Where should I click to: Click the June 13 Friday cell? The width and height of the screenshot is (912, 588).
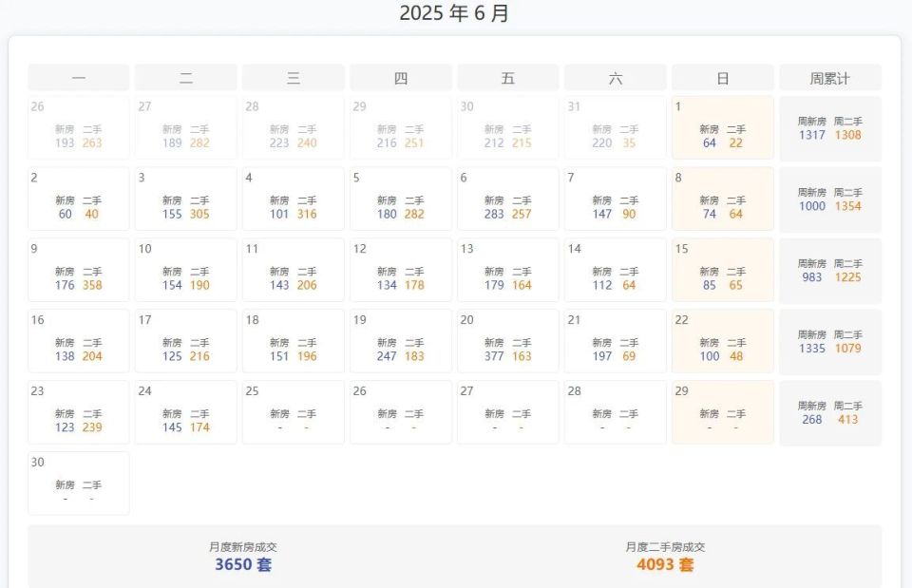(x=507, y=270)
